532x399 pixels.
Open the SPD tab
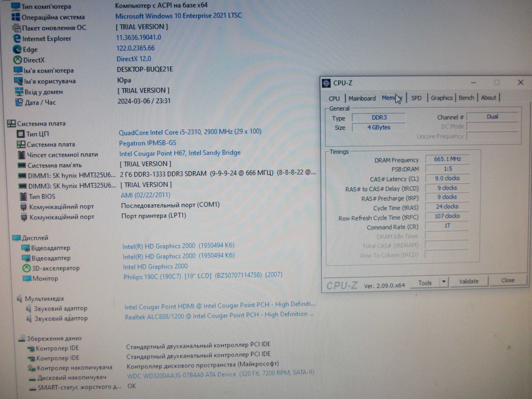[x=416, y=98]
